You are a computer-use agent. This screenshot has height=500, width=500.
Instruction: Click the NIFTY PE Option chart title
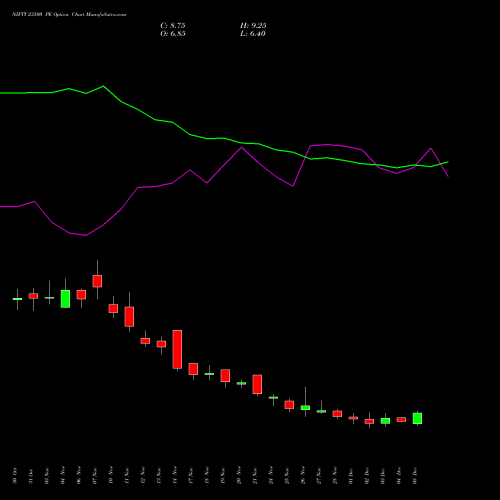pos(69,15)
